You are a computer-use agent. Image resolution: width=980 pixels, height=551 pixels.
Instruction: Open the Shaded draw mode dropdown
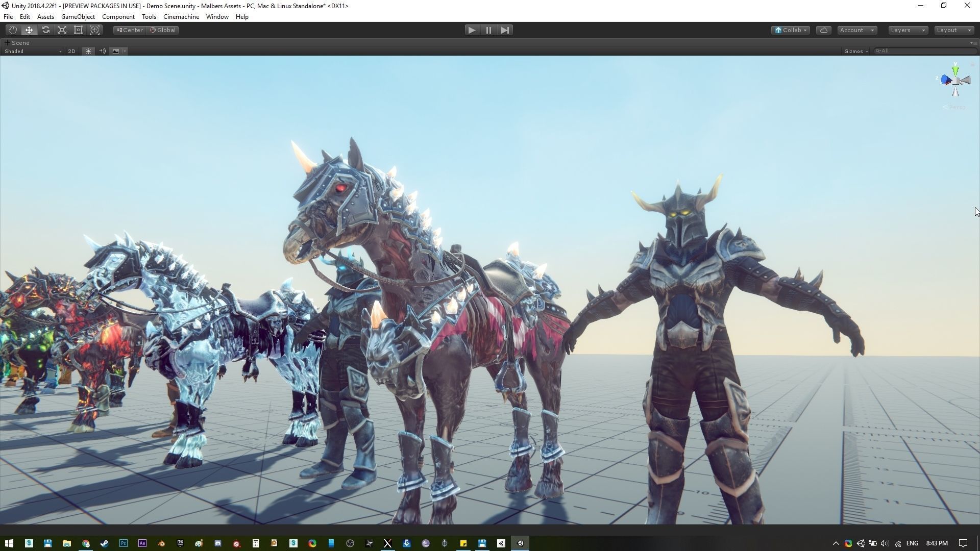click(33, 51)
